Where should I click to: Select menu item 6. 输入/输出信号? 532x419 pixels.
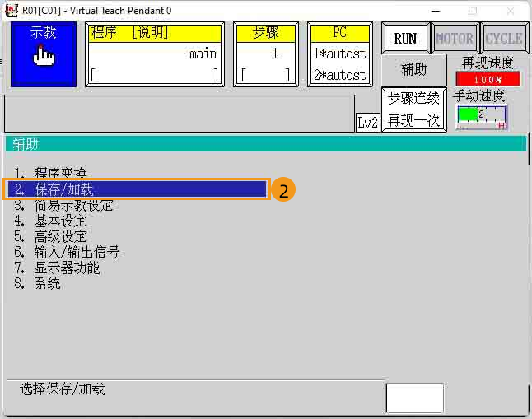[67, 253]
